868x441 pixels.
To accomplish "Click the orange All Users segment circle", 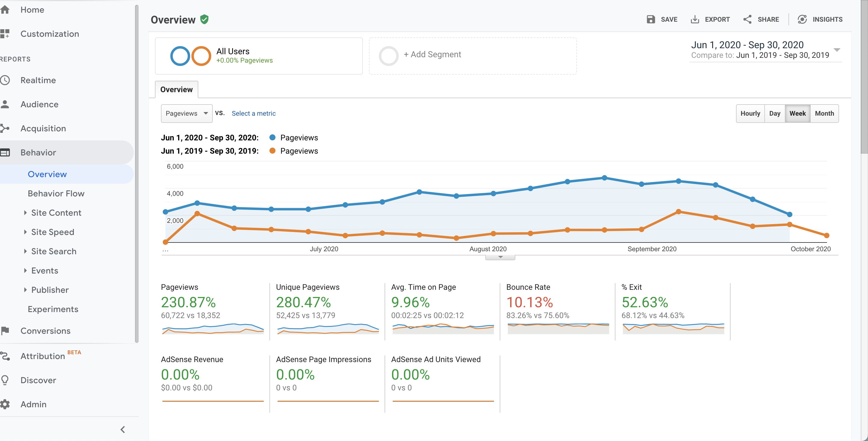I will click(x=201, y=56).
